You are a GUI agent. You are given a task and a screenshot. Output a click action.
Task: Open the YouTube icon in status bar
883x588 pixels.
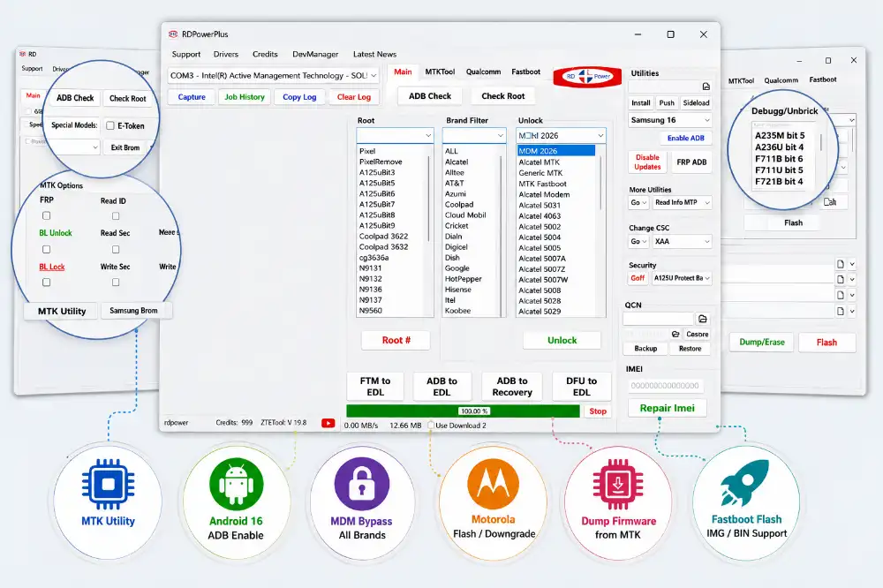(x=328, y=423)
